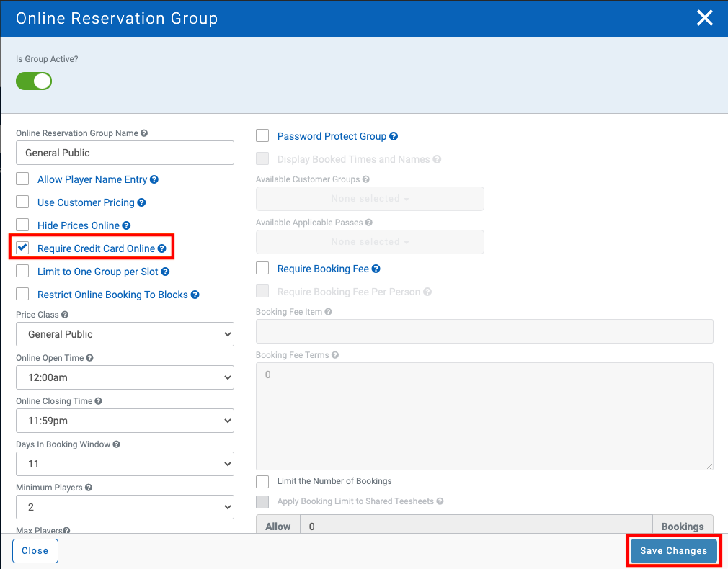Check Restrict Online Booking To Blocks
This screenshot has height=569, width=728.
click(22, 294)
